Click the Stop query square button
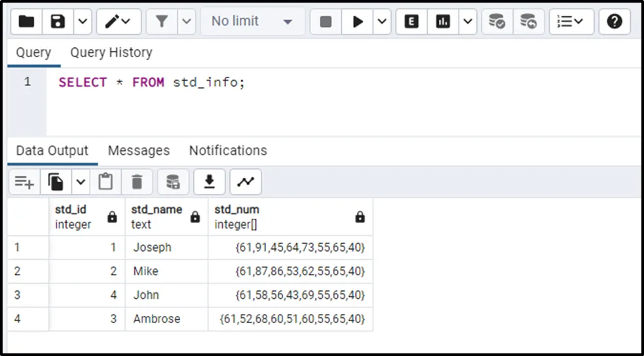Viewport: 644px width, 356px height. (x=326, y=22)
